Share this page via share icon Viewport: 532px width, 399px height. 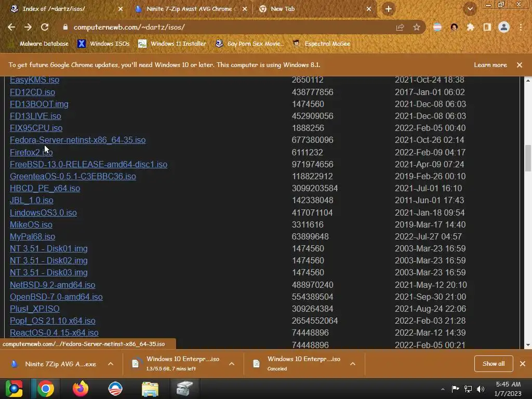[400, 27]
